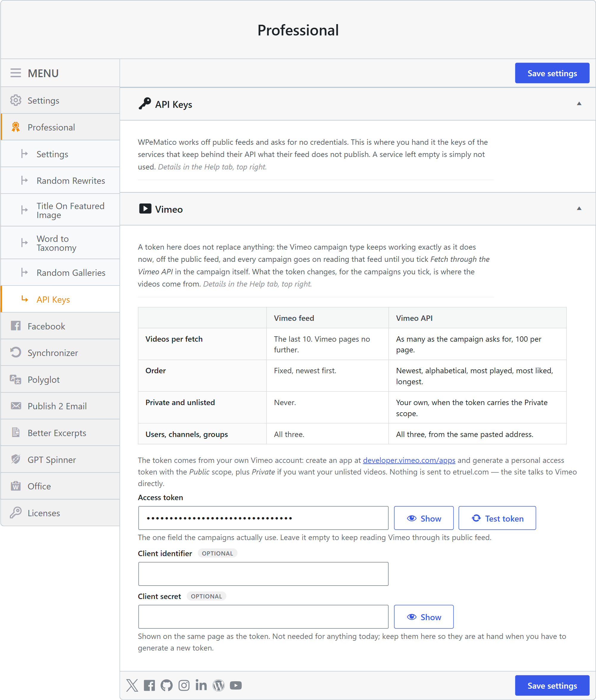Show the Access token value

424,518
